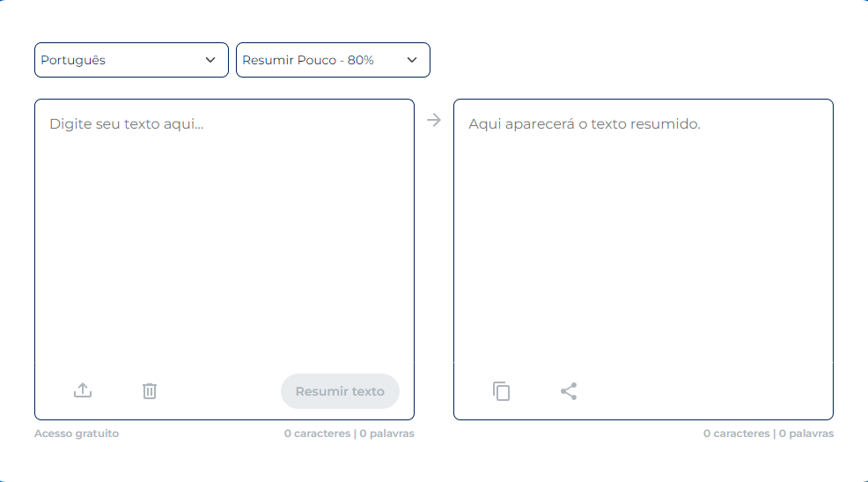Click the copy summarized text icon

click(502, 391)
